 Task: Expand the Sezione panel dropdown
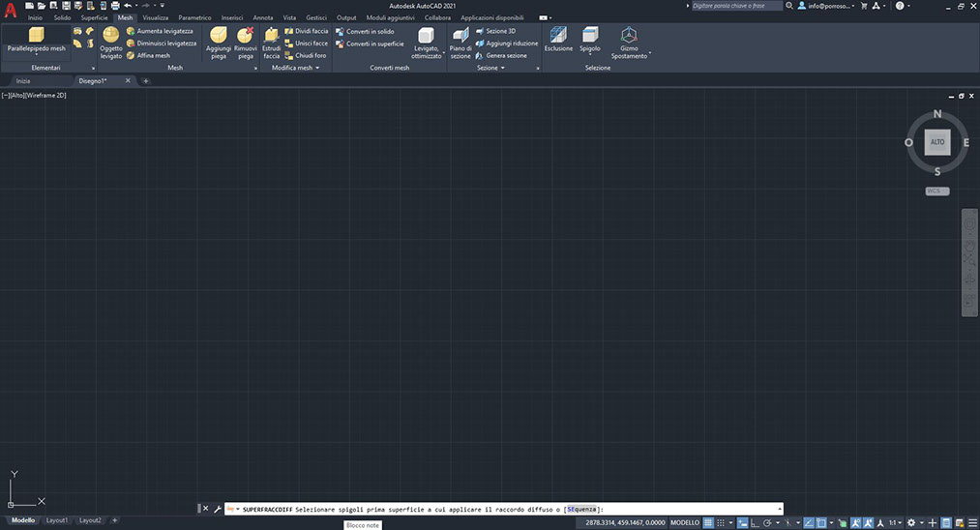click(502, 68)
